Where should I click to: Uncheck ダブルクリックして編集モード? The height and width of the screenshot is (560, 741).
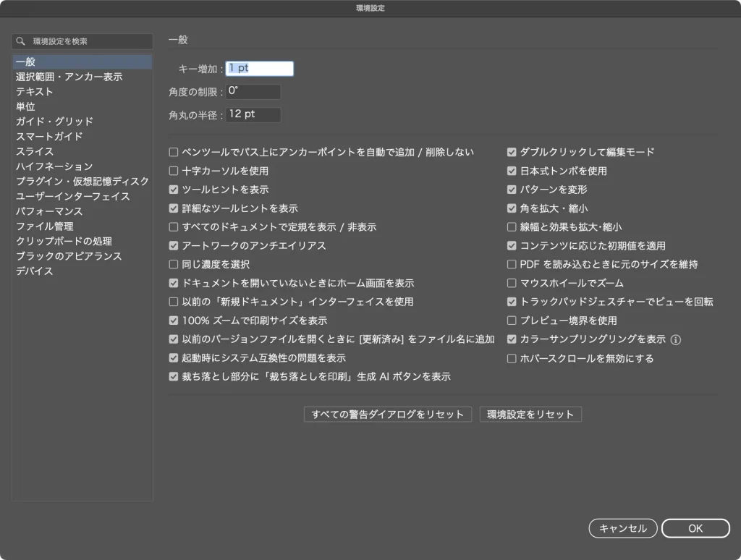[512, 152]
